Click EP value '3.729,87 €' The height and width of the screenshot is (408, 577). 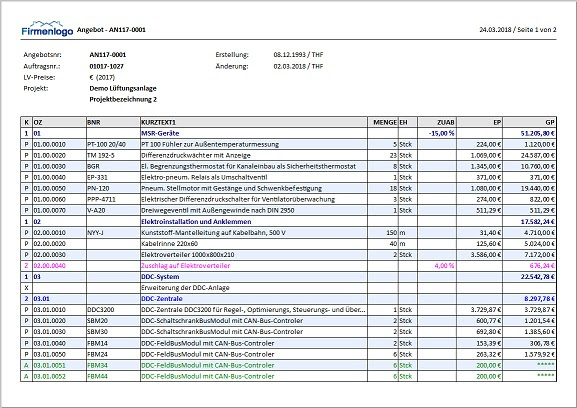click(x=486, y=310)
